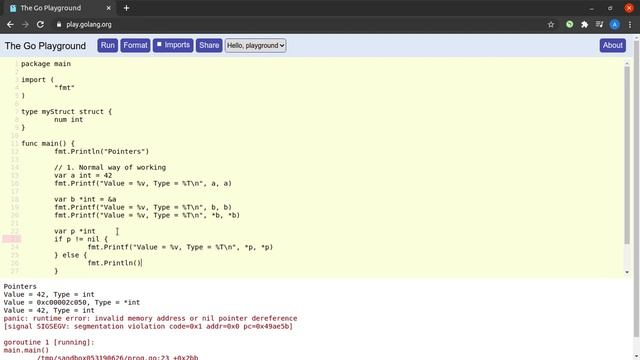Click the panic runtime error output line
Viewport: 640px width, 360px height.
point(150,318)
